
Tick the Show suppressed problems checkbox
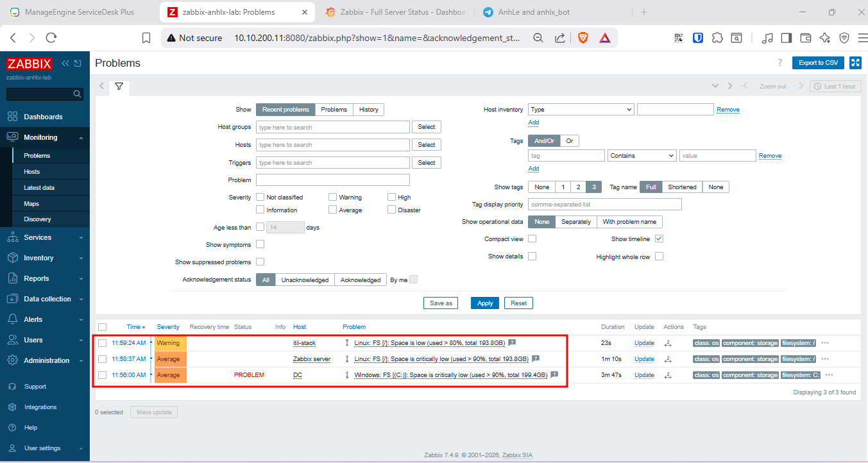click(x=260, y=262)
